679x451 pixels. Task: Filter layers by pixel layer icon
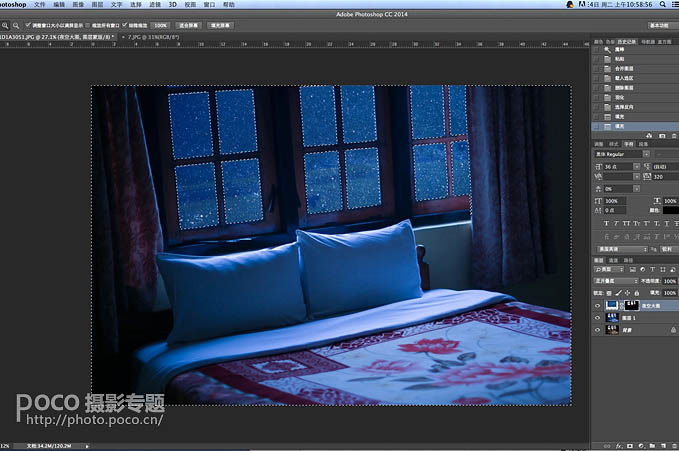633,269
